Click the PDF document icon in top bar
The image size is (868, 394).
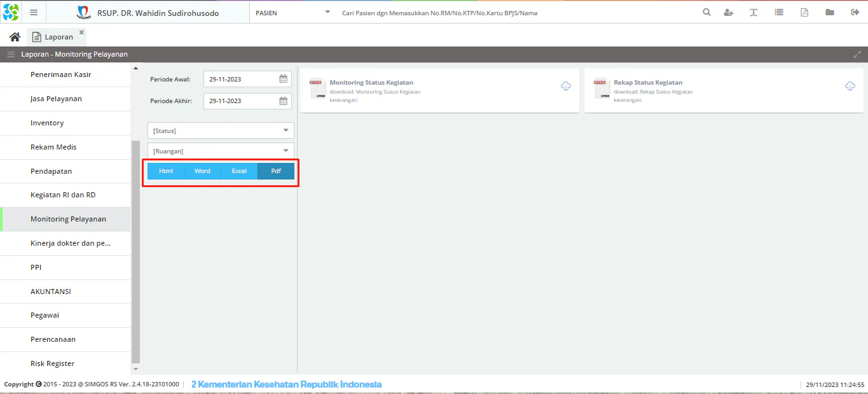click(804, 12)
